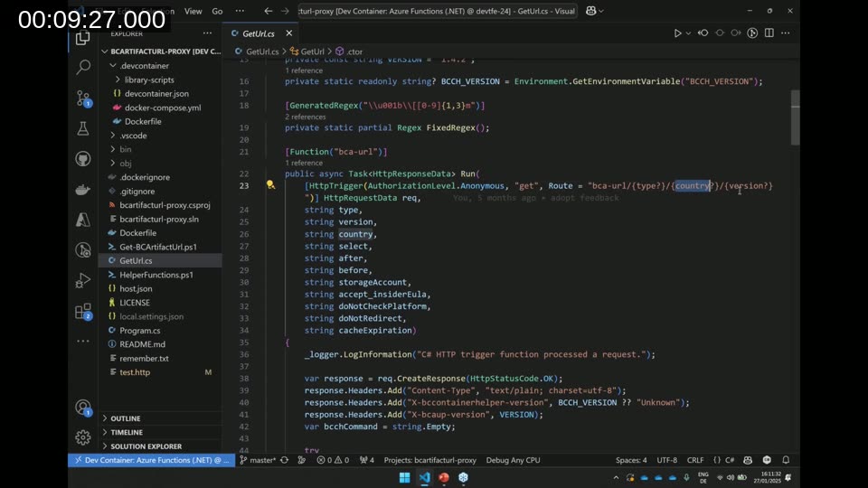This screenshot has width=868, height=488.
Task: Change file encoding UTF-8
Action: pos(667,460)
